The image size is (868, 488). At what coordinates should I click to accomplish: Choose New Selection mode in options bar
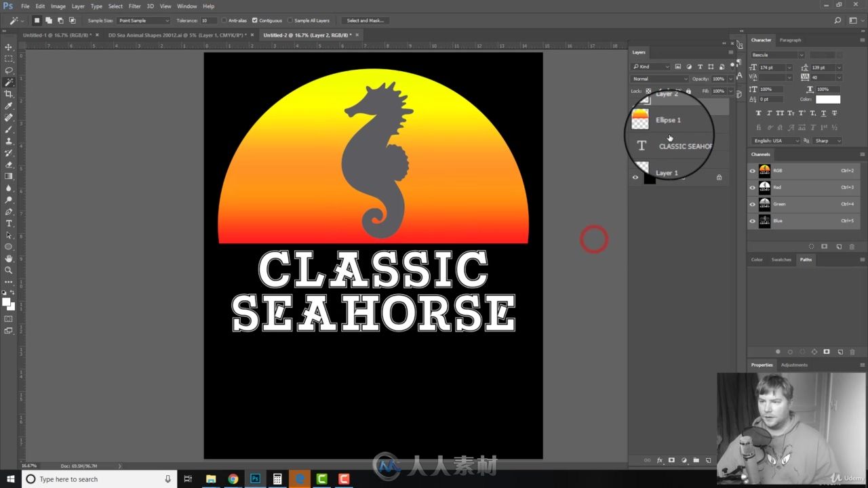pyautogui.click(x=37, y=20)
